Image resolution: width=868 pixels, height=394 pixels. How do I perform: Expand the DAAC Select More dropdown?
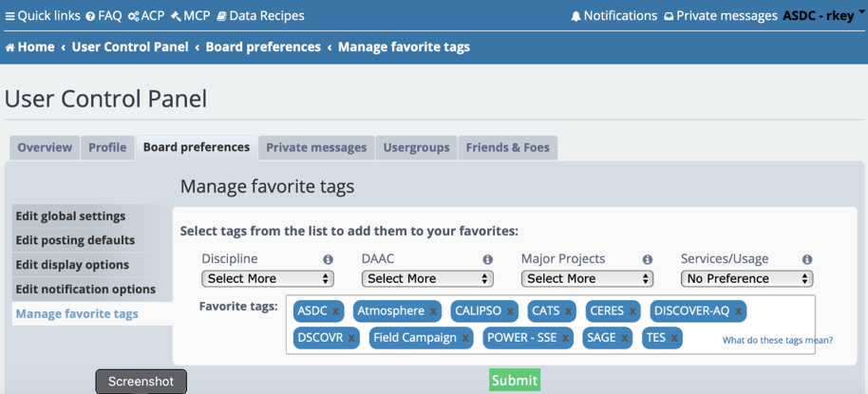click(426, 279)
